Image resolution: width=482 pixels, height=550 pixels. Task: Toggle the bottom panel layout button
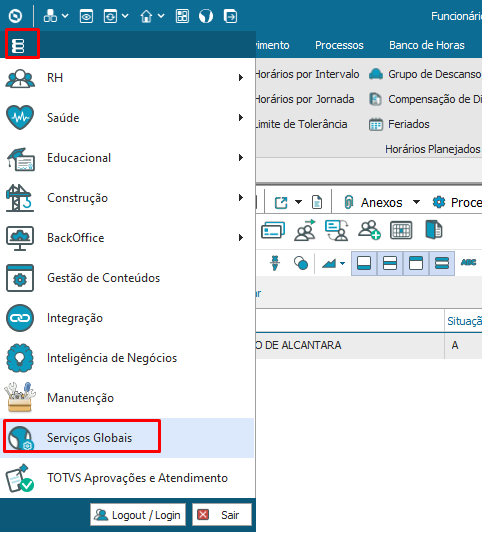click(x=364, y=263)
